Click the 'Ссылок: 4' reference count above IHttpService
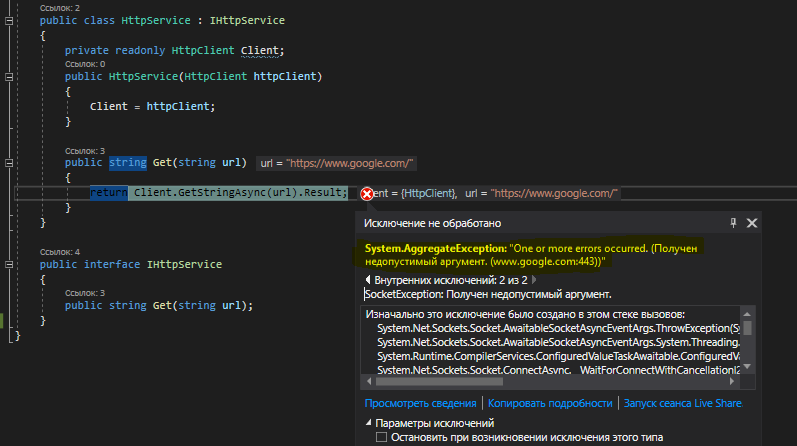 point(59,251)
